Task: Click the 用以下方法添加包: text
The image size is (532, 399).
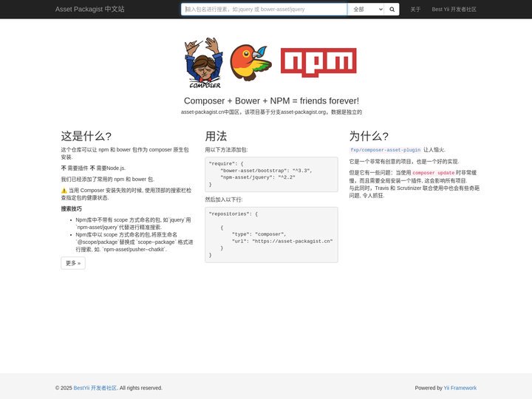Action: pos(226,149)
